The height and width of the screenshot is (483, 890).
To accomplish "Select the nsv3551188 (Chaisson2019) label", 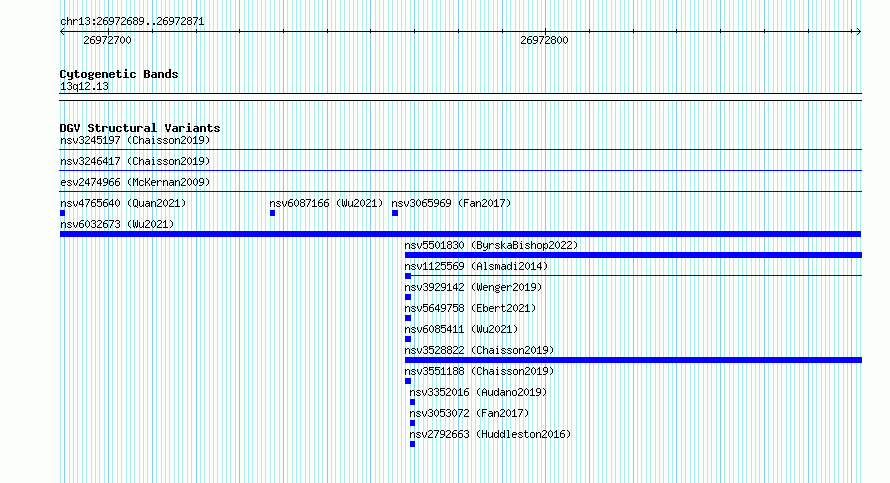I will point(479,371).
